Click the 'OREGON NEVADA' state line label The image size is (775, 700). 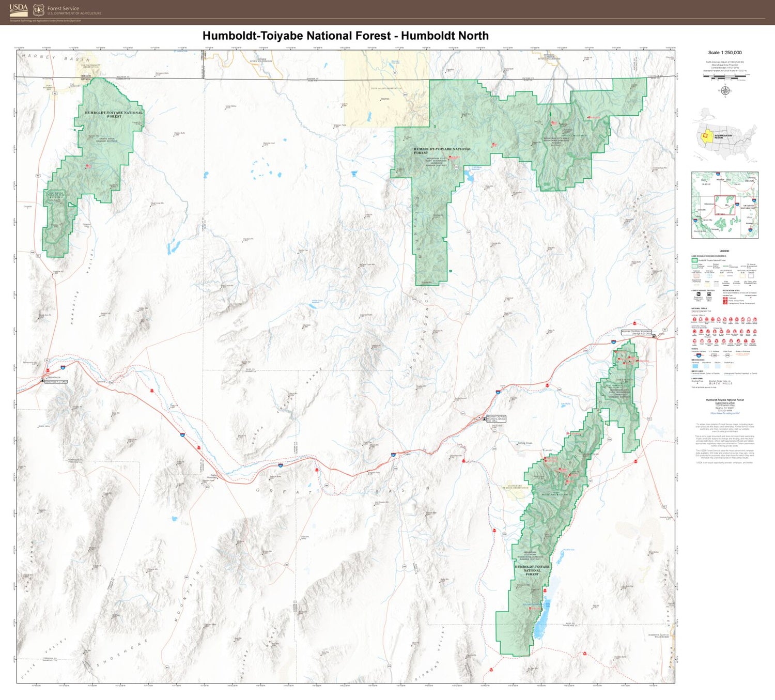point(86,77)
